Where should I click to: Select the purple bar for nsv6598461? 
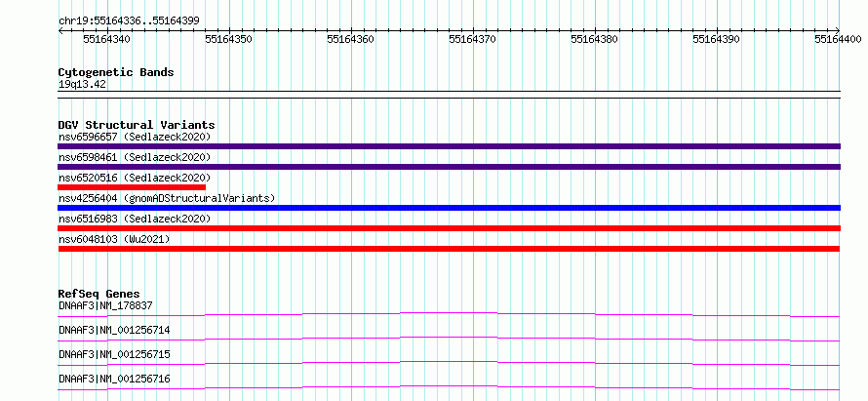449,167
